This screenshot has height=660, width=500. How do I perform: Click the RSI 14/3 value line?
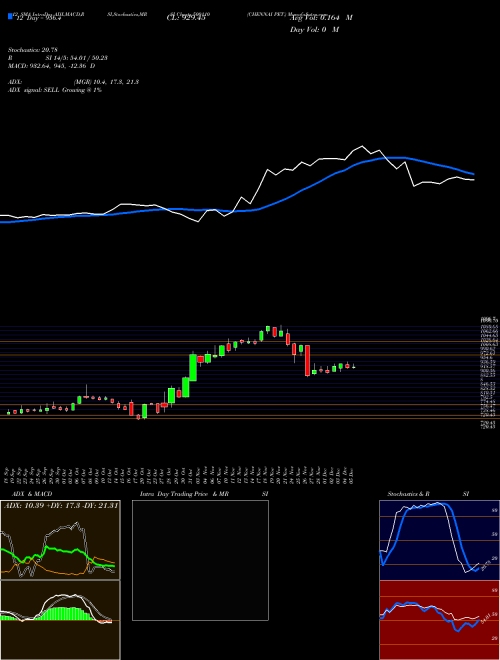[58, 58]
